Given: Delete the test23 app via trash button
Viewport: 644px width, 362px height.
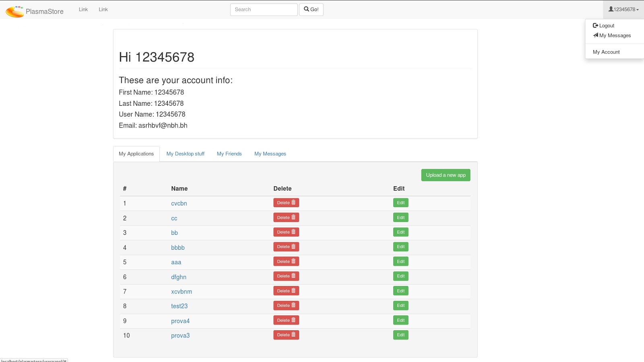Looking at the screenshot, I should coord(286,306).
